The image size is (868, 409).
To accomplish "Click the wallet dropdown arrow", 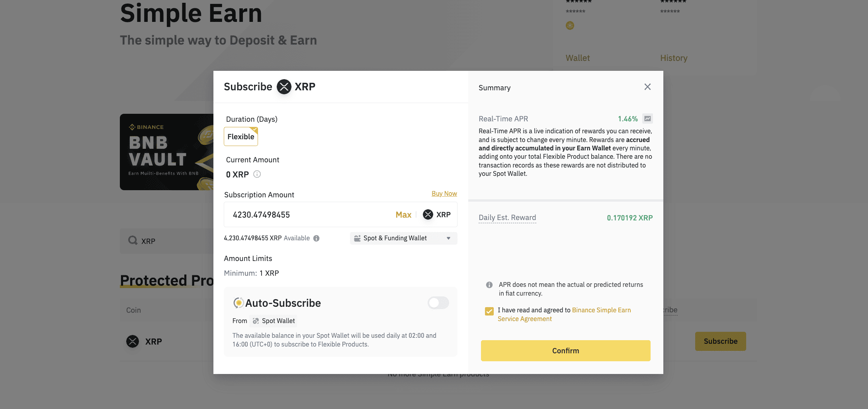I will click(x=448, y=238).
